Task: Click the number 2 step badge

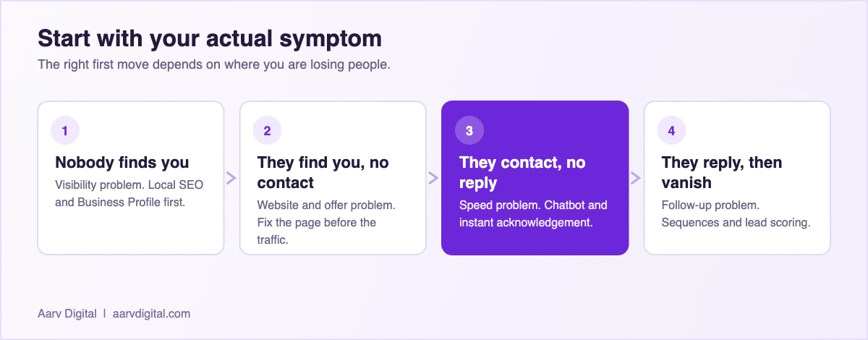Action: (x=267, y=131)
